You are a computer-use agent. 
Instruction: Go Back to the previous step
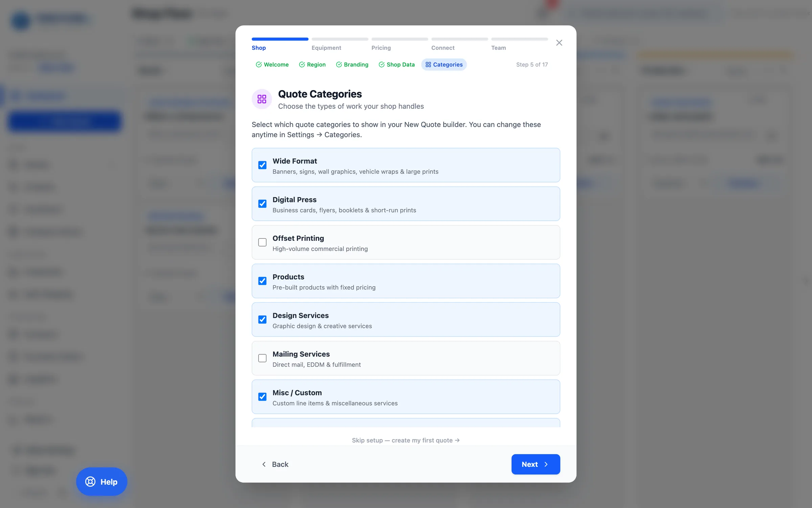(x=275, y=464)
